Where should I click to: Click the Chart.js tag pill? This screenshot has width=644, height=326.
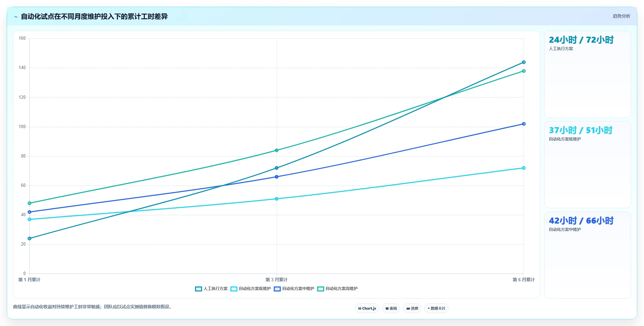pyautogui.click(x=367, y=308)
